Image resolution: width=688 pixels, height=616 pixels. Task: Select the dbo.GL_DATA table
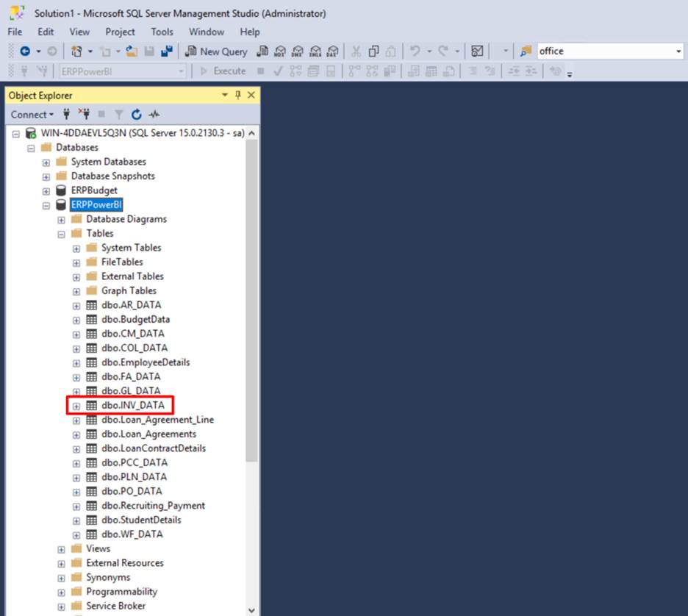(131, 391)
